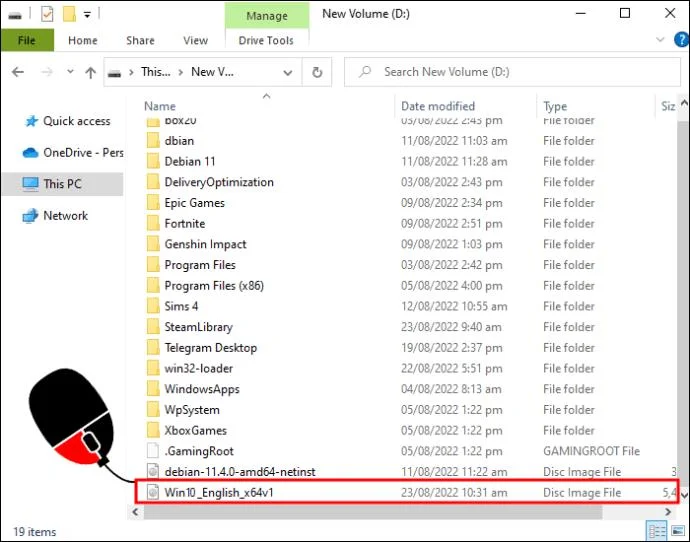The width and height of the screenshot is (690, 542).
Task: Click the 11/08/2022 11:28 am date cell
Action: 454,161
